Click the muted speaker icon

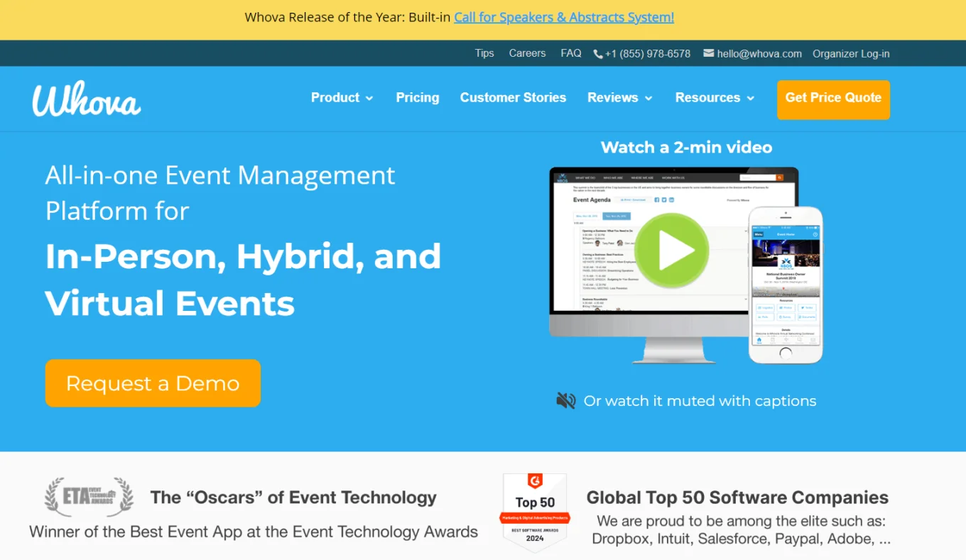tap(565, 401)
